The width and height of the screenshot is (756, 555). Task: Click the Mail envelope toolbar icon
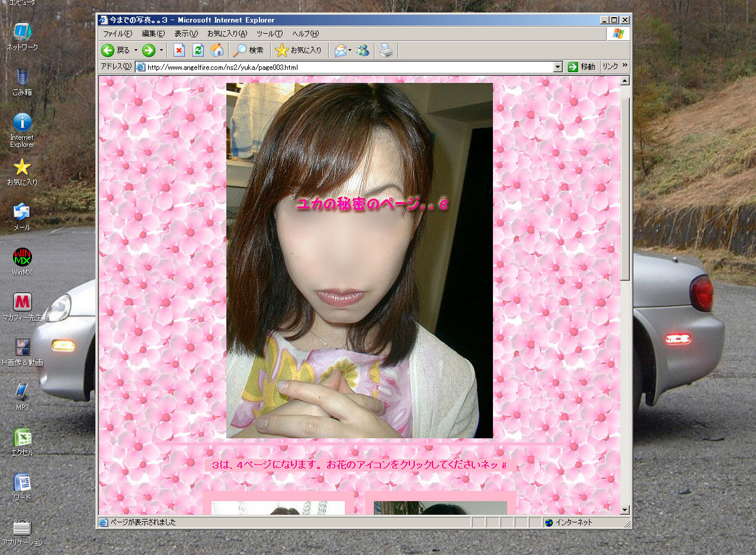(340, 51)
